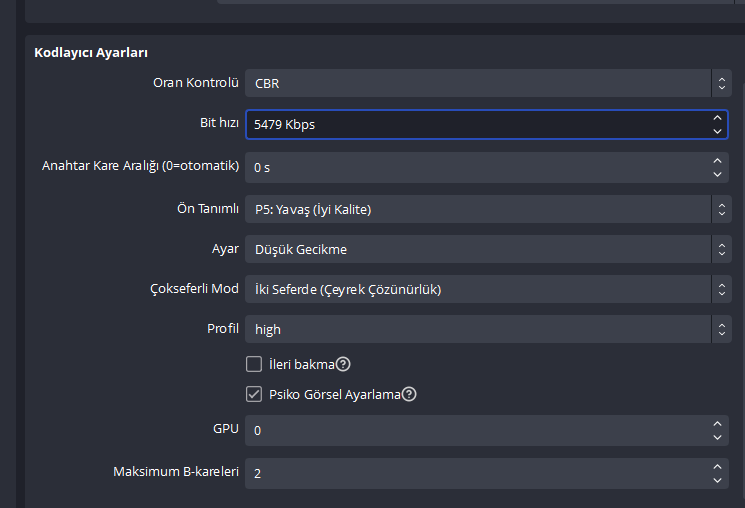The width and height of the screenshot is (745, 508).
Task: Uncheck the Psiko Görsel Ayarlama checkbox
Action: (x=254, y=394)
